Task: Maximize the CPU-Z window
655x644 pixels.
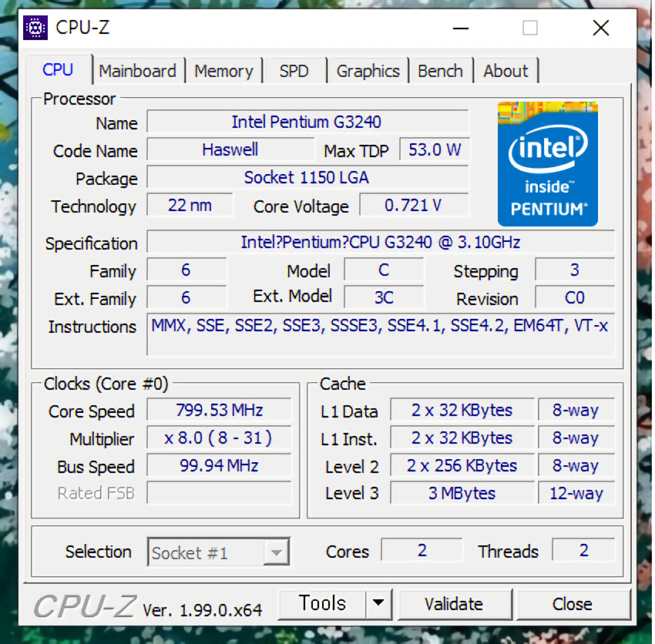Action: pos(529,29)
